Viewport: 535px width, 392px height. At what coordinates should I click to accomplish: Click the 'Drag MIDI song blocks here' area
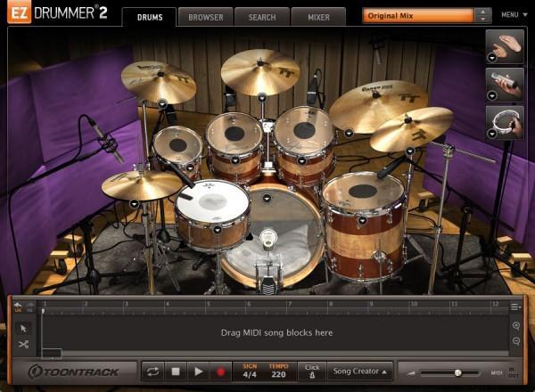tap(276, 332)
